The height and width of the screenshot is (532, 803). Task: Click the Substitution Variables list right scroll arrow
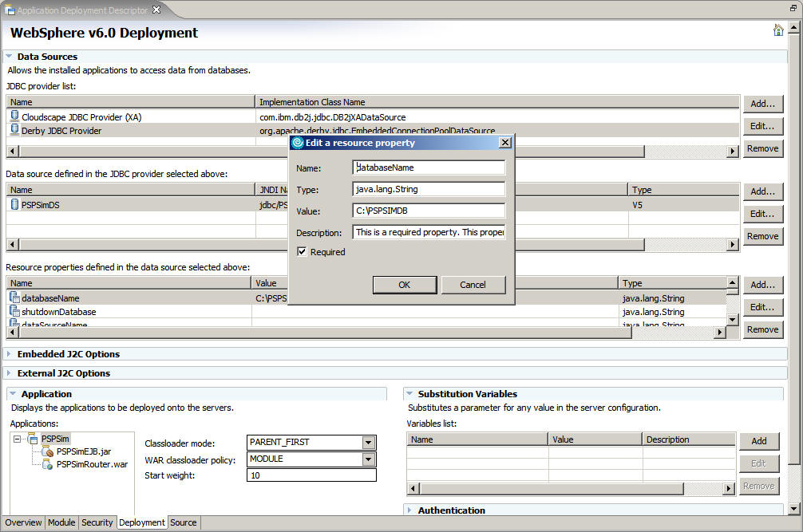(x=729, y=488)
